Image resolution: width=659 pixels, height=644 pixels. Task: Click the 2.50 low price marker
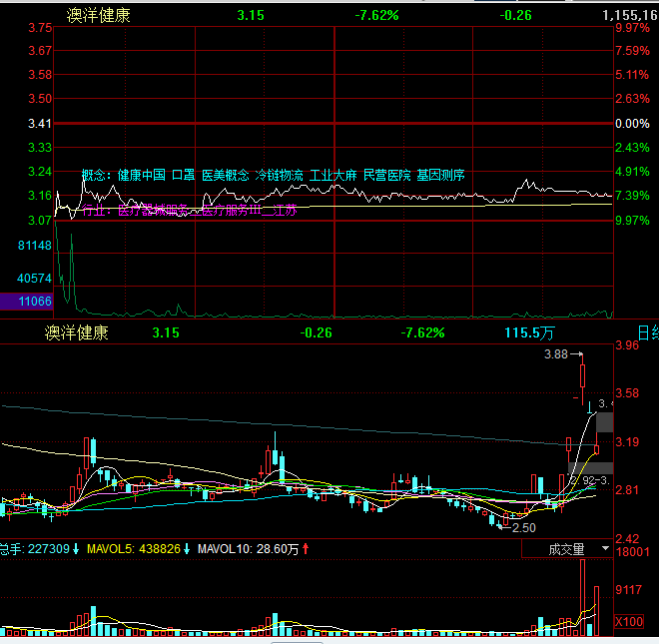[x=523, y=527]
